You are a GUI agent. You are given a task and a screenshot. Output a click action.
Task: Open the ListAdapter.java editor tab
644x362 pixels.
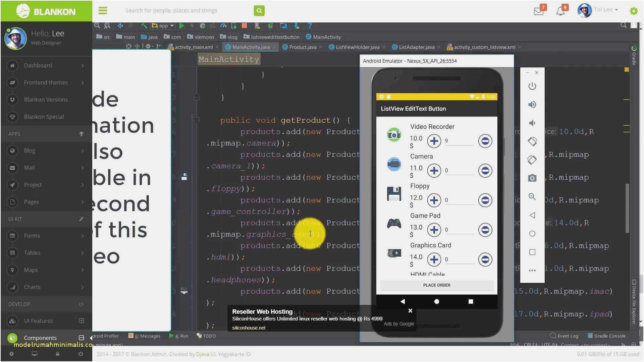416,47
